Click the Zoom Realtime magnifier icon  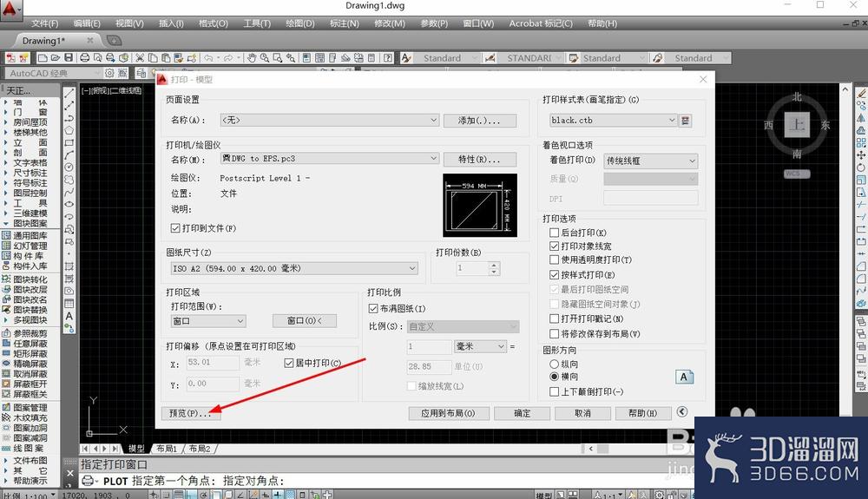point(265,57)
